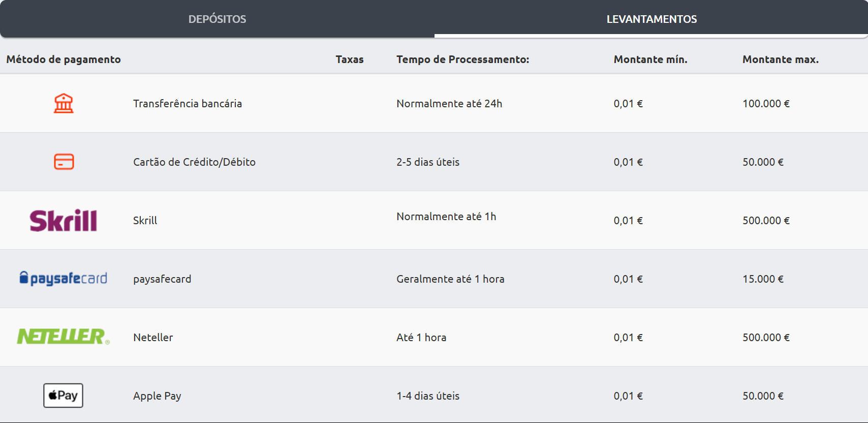Click the Tempo de Processamento header

(x=462, y=59)
